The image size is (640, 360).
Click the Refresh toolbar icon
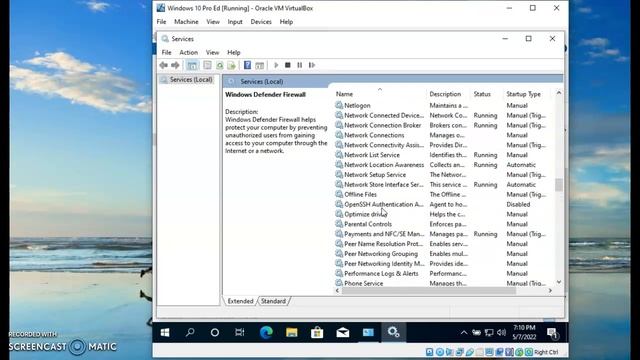[x=220, y=65]
